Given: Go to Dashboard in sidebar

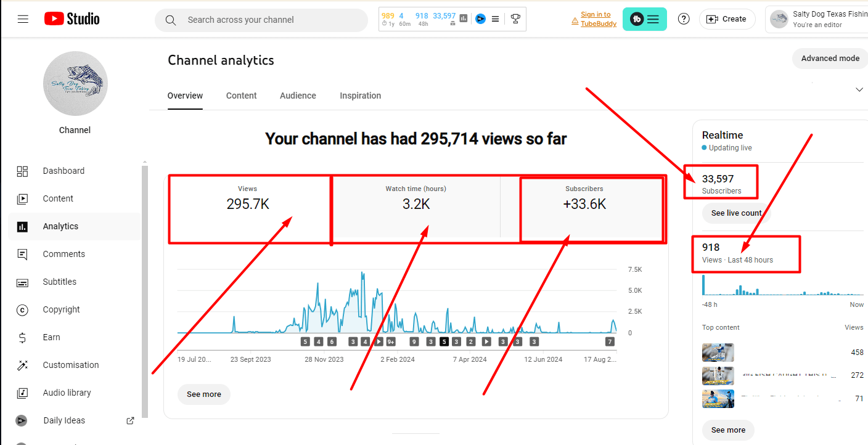Looking at the screenshot, I should point(63,171).
